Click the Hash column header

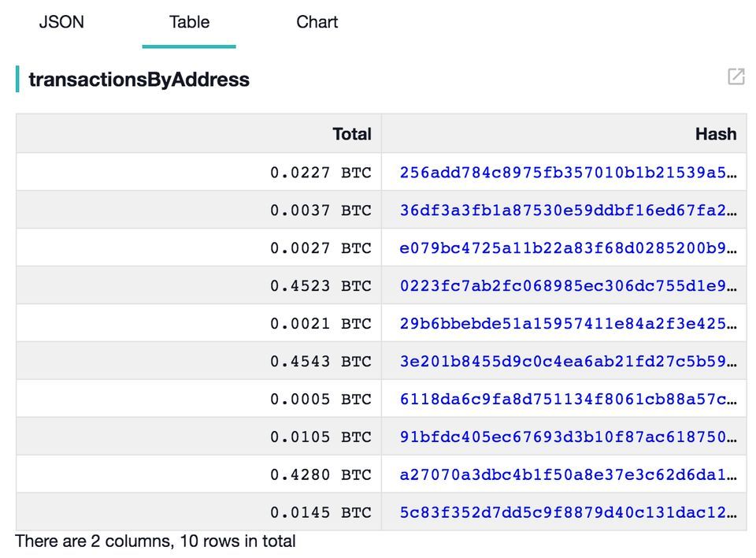[715, 134]
